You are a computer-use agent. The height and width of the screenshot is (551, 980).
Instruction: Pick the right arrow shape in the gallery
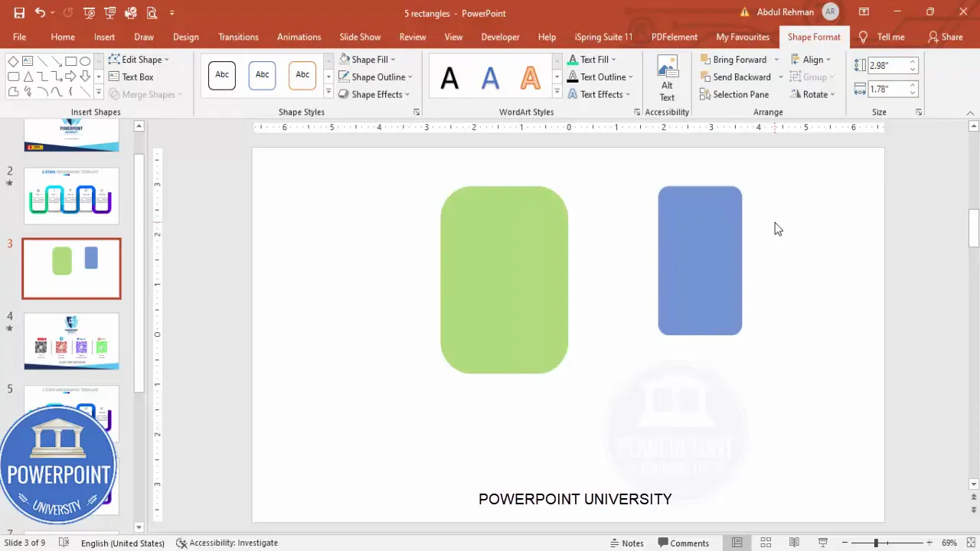click(x=70, y=77)
